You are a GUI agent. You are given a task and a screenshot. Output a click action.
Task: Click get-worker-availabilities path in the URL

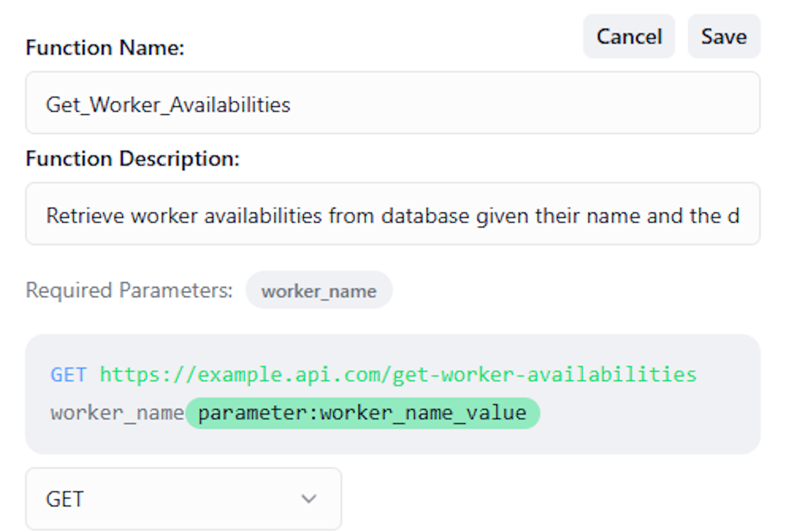[x=544, y=375]
